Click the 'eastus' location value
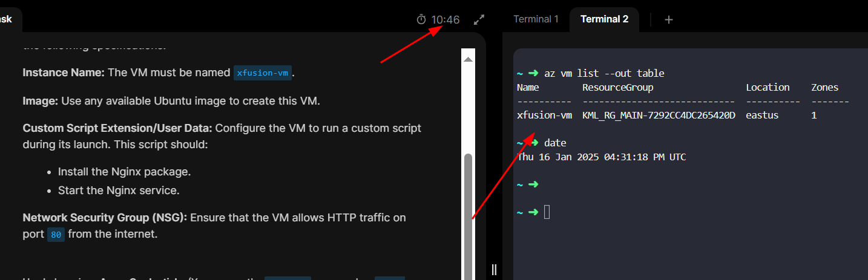868x280 pixels. pyautogui.click(x=762, y=115)
